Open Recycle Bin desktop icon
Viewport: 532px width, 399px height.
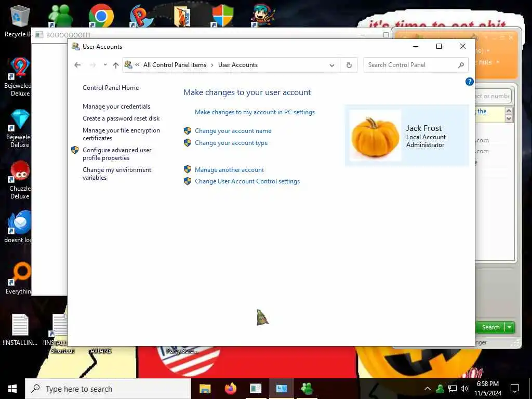tap(20, 21)
